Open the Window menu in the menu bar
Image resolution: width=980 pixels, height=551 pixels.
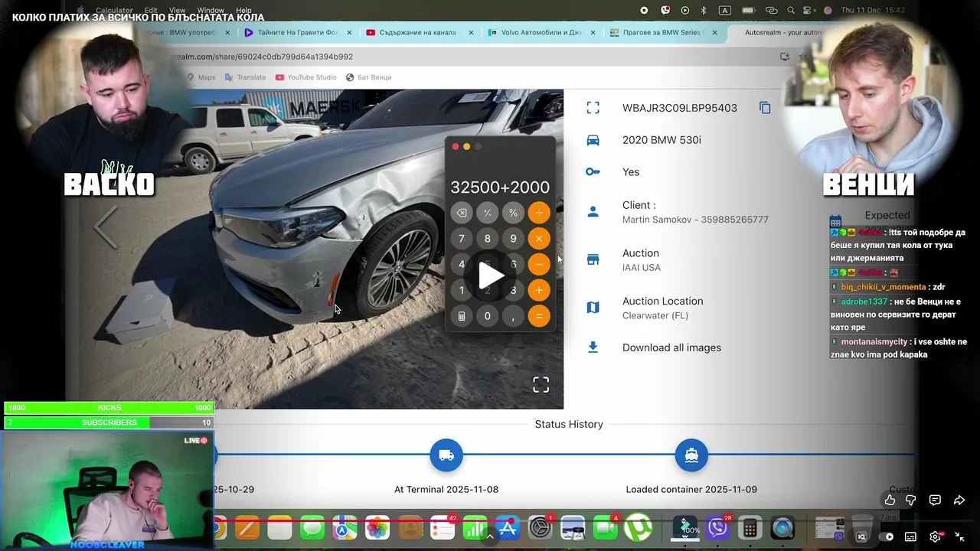211,11
